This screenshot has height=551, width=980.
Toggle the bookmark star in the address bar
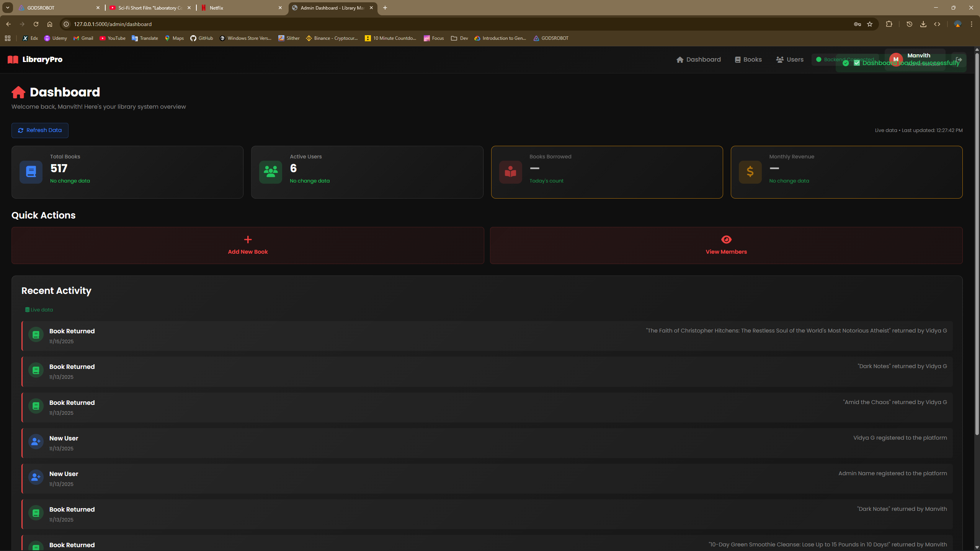[869, 24]
